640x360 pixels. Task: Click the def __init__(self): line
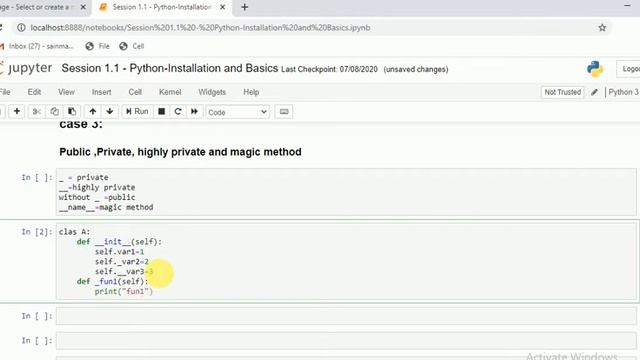[119, 242]
